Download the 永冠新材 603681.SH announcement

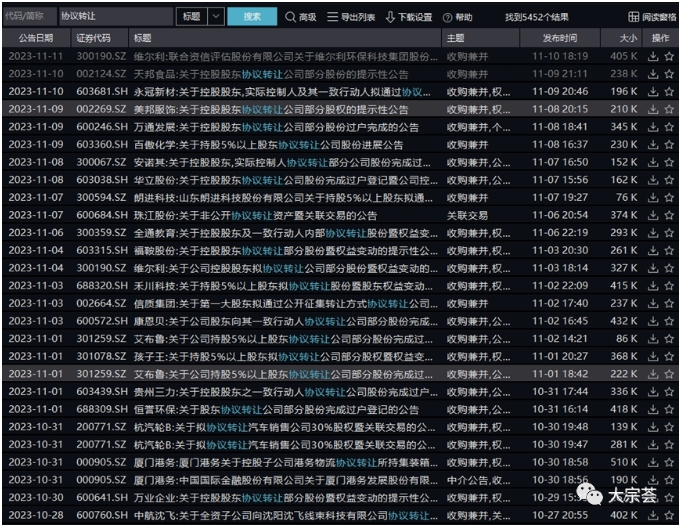(653, 91)
